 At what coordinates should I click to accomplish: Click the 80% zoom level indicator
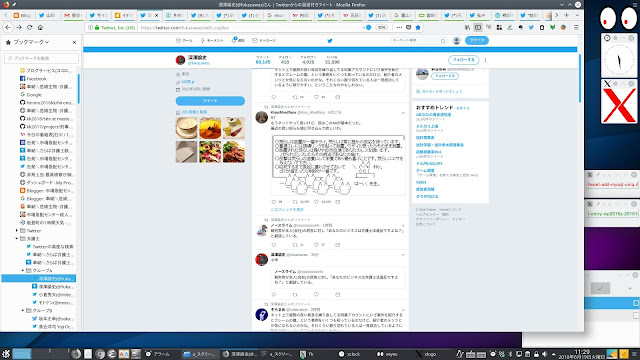pyautogui.click(x=381, y=27)
